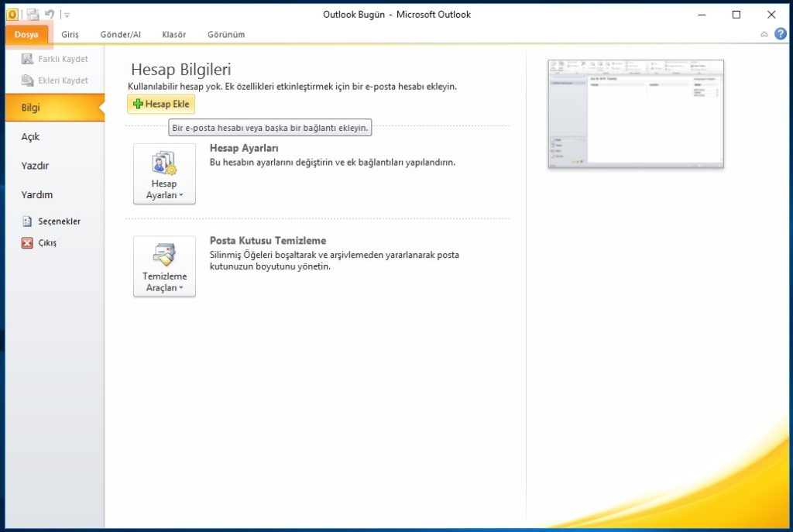Screen dimensions: 793x532
Task: Click the blue Help question mark icon
Action: click(x=781, y=34)
